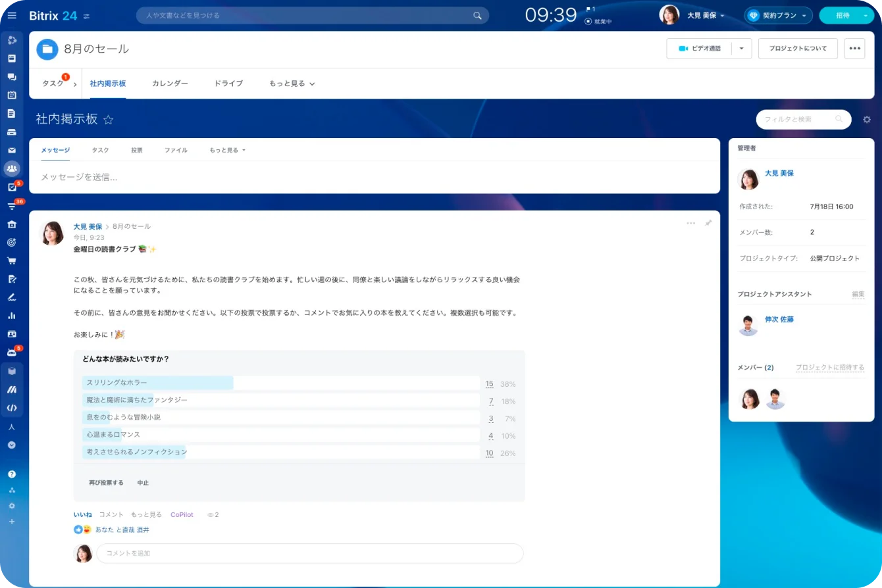This screenshot has height=588, width=882.
Task: Pin the post with the pin icon
Action: [x=708, y=223]
